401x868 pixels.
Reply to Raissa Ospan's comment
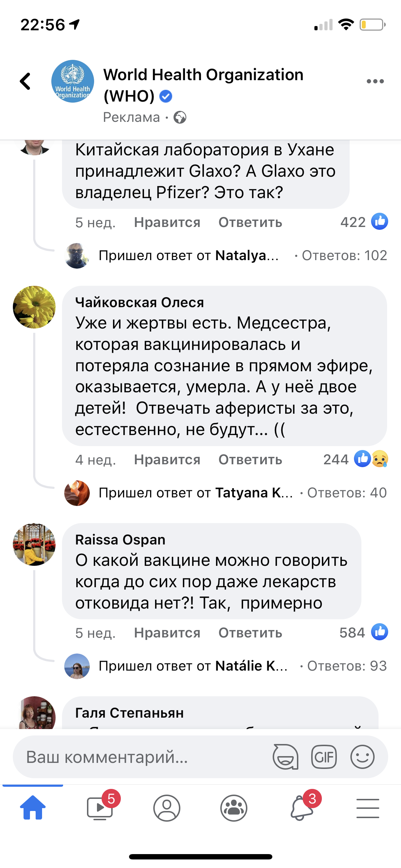[250, 633]
